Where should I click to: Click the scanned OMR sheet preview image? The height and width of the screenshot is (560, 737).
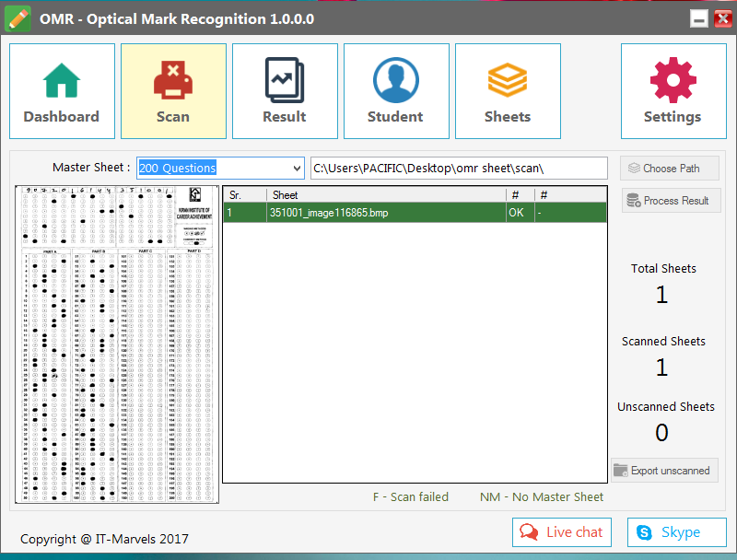(117, 344)
